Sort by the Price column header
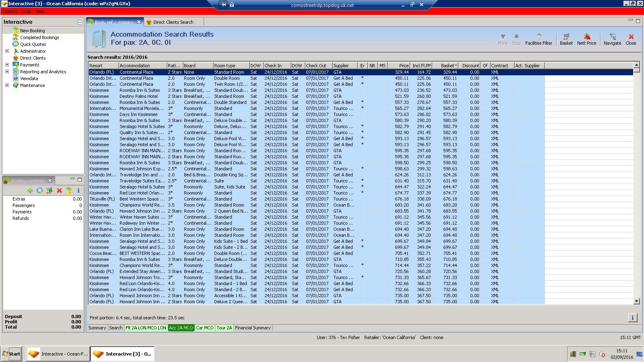Image resolution: width=644 pixels, height=362 pixels. click(x=399, y=66)
